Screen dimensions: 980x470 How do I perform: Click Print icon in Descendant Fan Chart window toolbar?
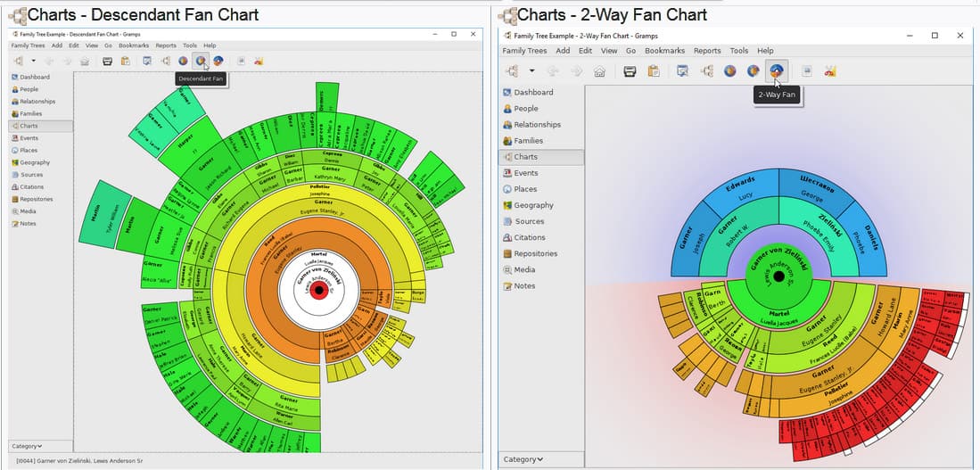click(x=107, y=61)
